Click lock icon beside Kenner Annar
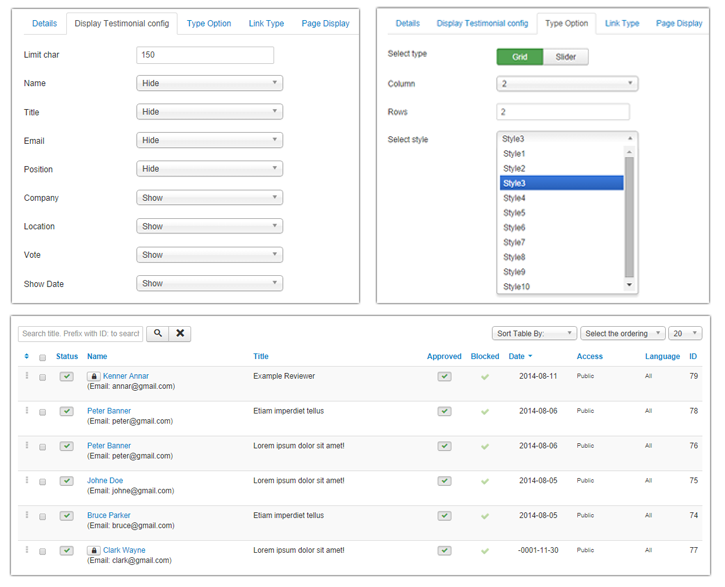Screen dimensions: 725x587 point(94,376)
